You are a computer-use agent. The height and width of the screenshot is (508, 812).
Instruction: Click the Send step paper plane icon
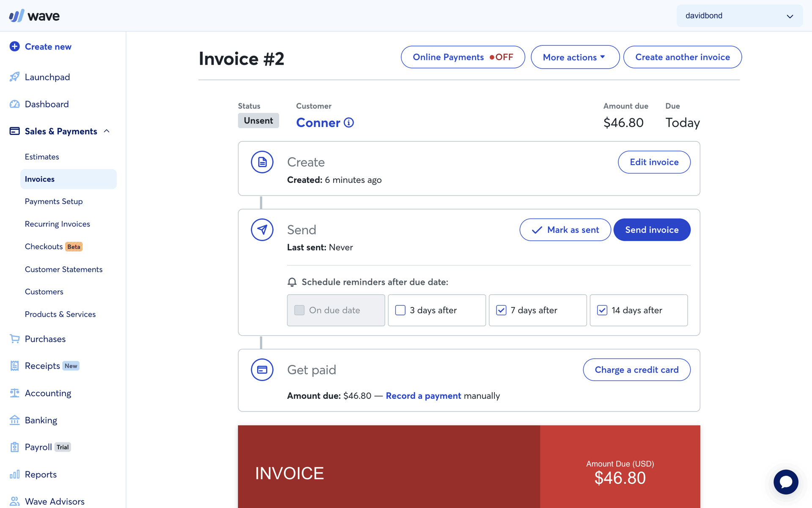pos(262,230)
